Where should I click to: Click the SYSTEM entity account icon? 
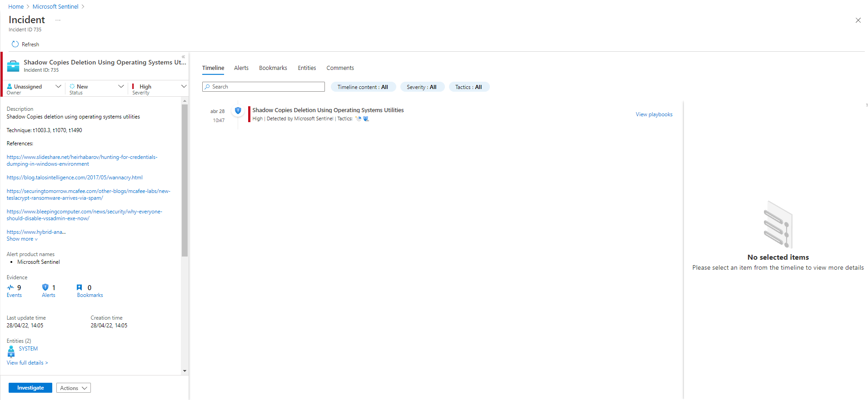pos(11,351)
